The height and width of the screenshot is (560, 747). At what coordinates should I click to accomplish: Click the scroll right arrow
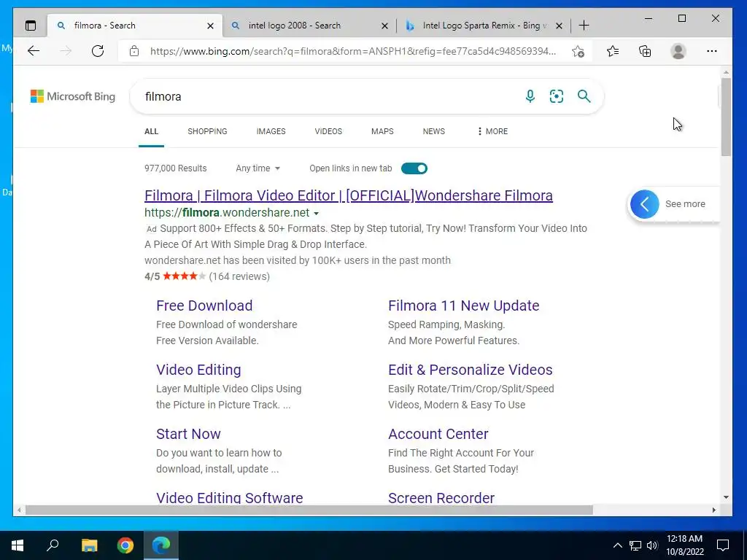(x=713, y=510)
